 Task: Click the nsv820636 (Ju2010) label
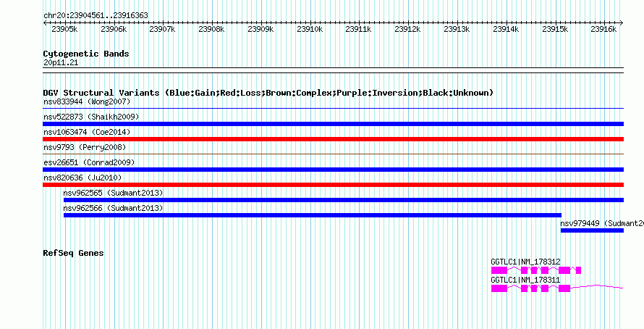(82, 178)
